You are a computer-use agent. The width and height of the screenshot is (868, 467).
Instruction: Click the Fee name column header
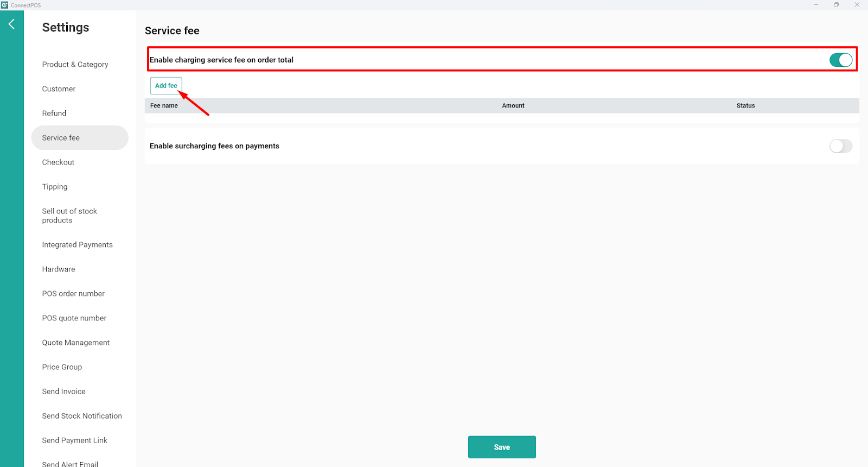pos(164,105)
